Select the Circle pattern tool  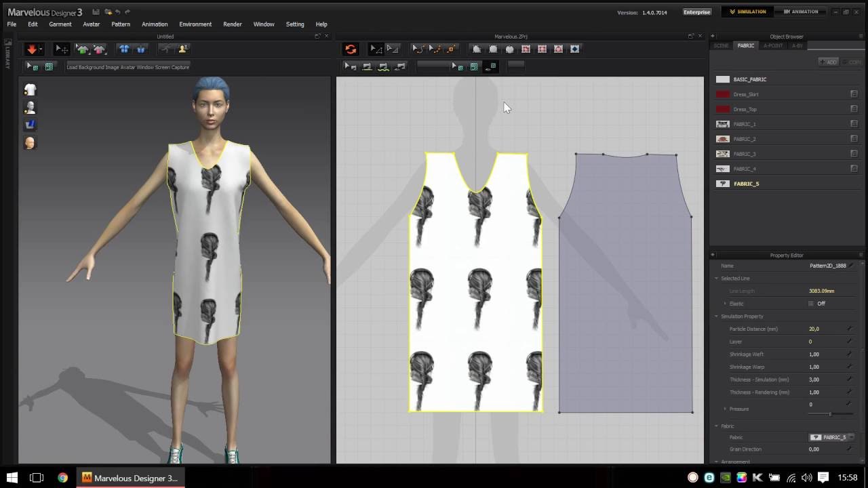coord(509,49)
